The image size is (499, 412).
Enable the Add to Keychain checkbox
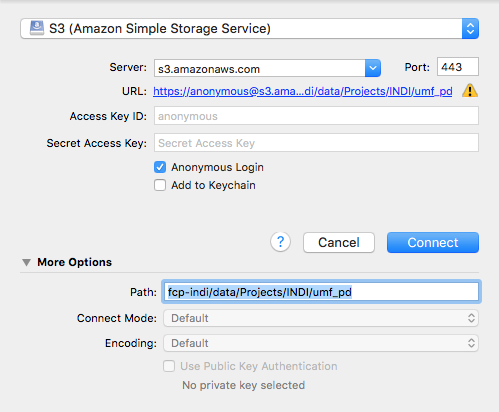160,185
